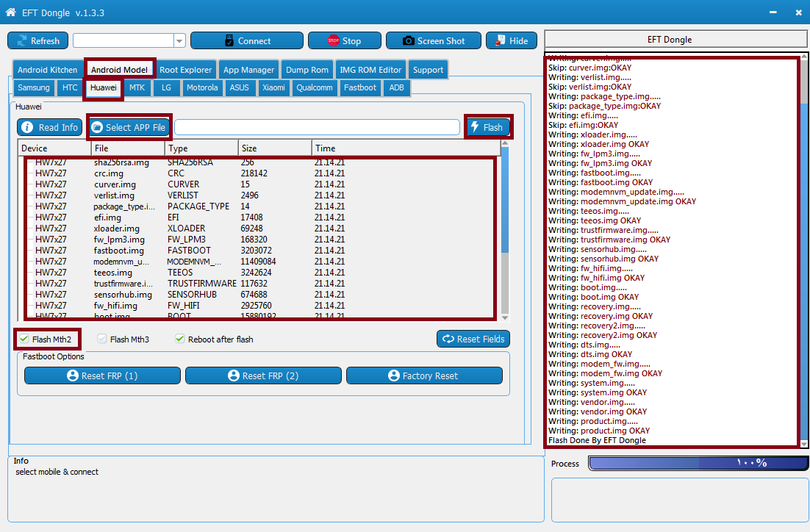Click log panel scrollbar down arrow
This screenshot has width=810, height=532.
click(x=804, y=444)
